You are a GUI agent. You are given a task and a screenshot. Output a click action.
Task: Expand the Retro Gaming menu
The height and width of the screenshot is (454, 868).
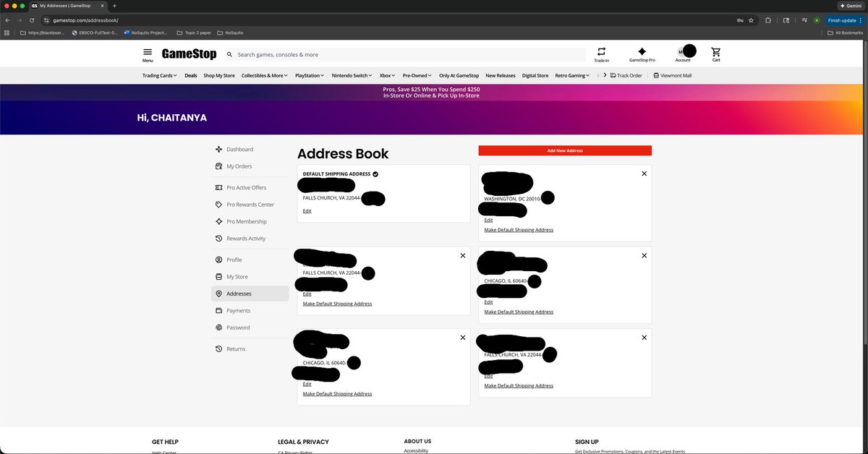pos(572,75)
